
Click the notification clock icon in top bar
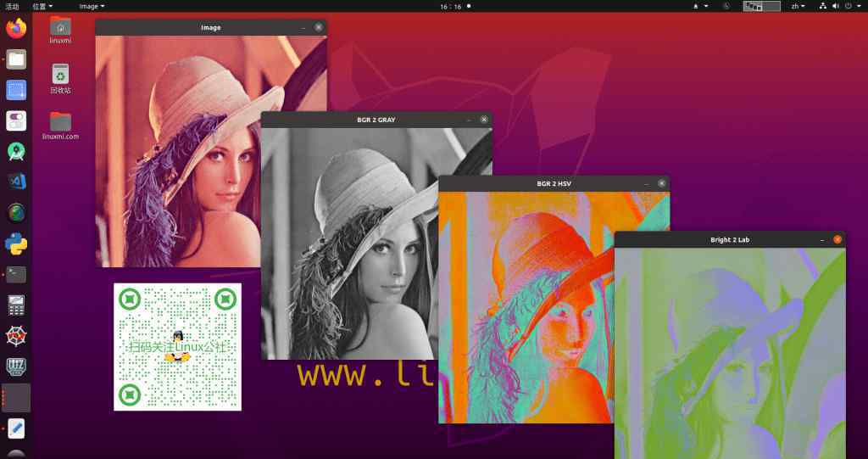[x=726, y=6]
